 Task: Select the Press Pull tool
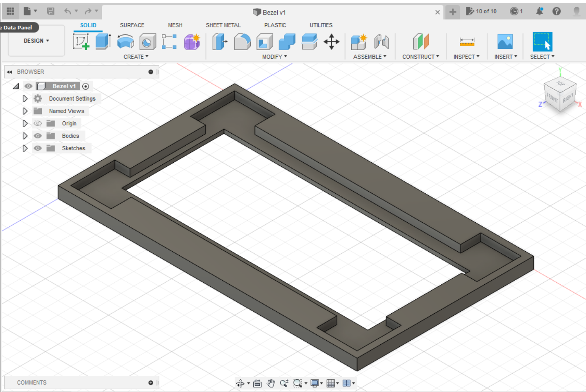[x=220, y=42]
